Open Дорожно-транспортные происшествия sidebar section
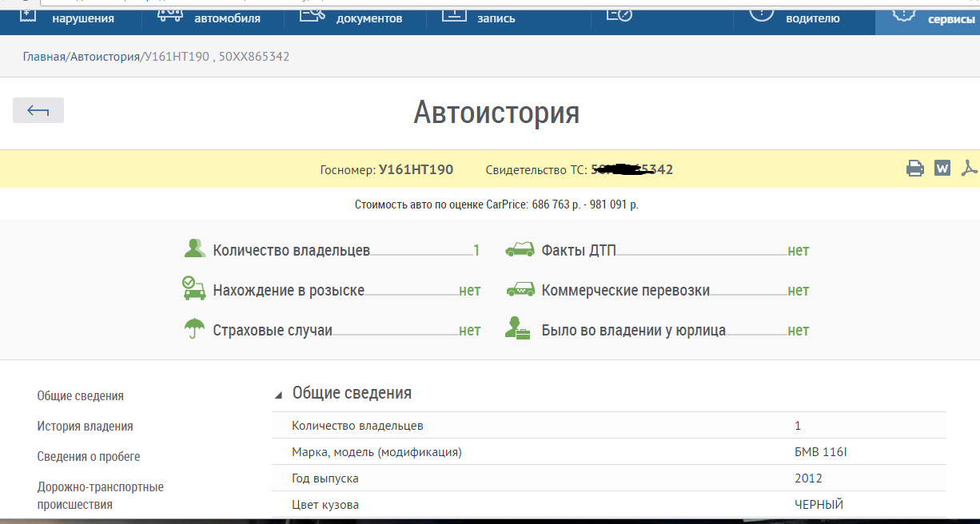 [x=100, y=495]
